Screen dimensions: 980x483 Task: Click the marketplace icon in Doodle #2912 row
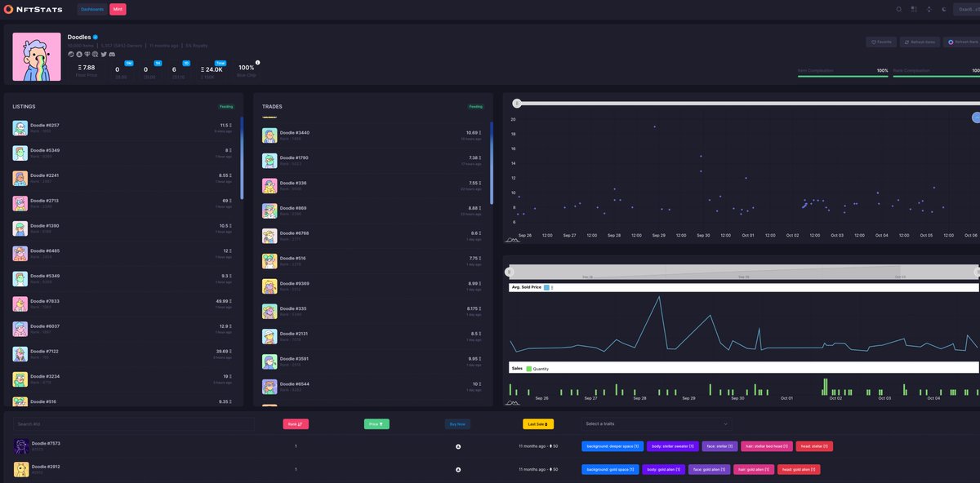tap(458, 470)
